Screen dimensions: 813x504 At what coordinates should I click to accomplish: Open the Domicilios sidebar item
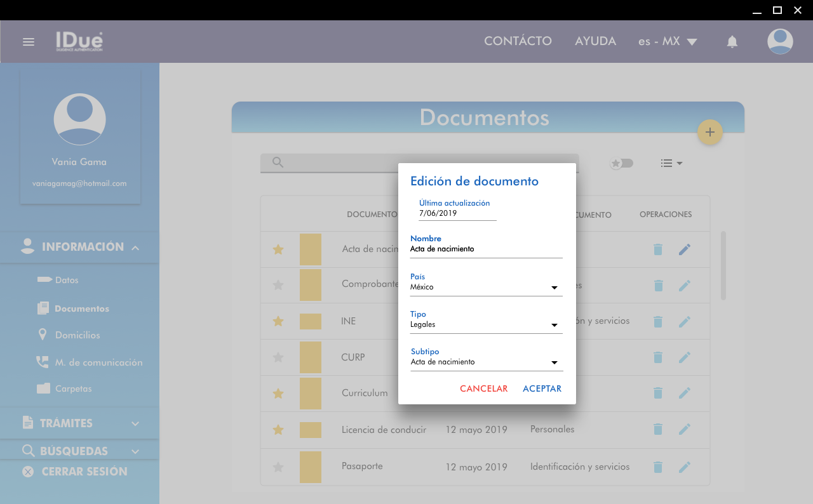coord(77,335)
